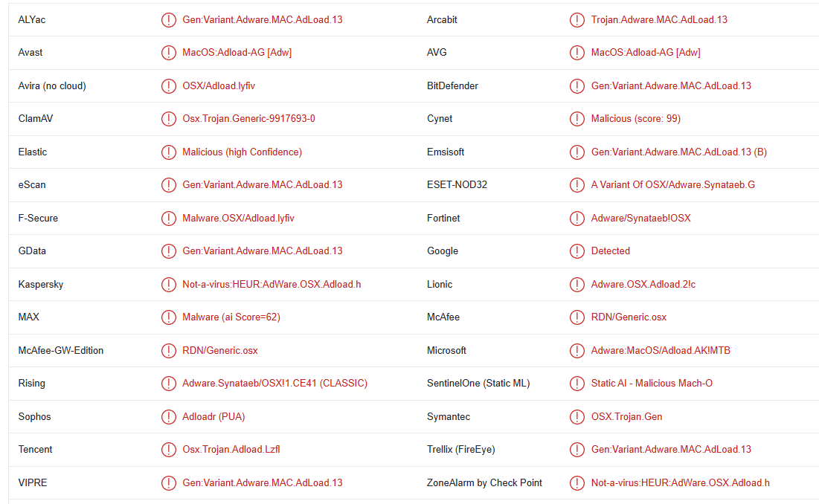The height and width of the screenshot is (504, 819).
Task: Click A Variant Of OSX/Adware.Synataeb.G detection
Action: click(x=672, y=185)
